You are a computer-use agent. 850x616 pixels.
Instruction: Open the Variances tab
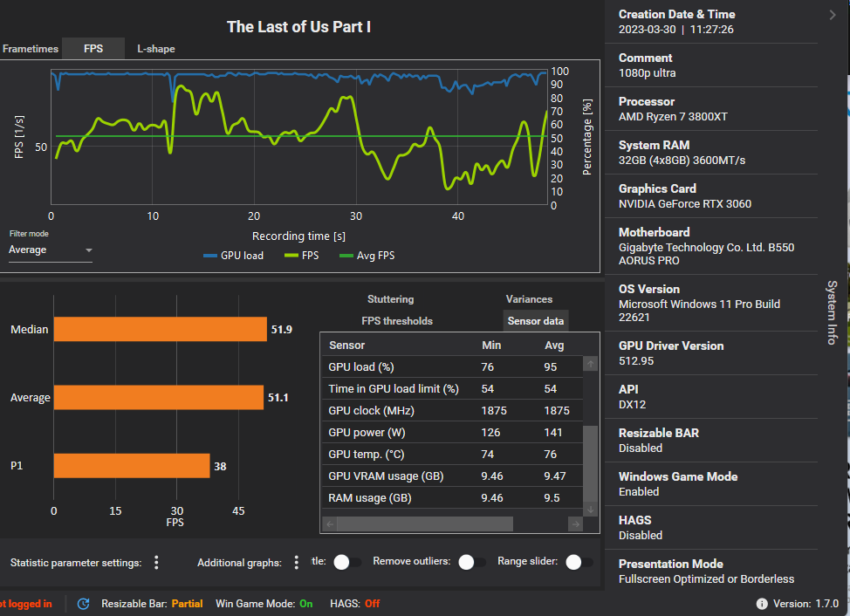[529, 299]
